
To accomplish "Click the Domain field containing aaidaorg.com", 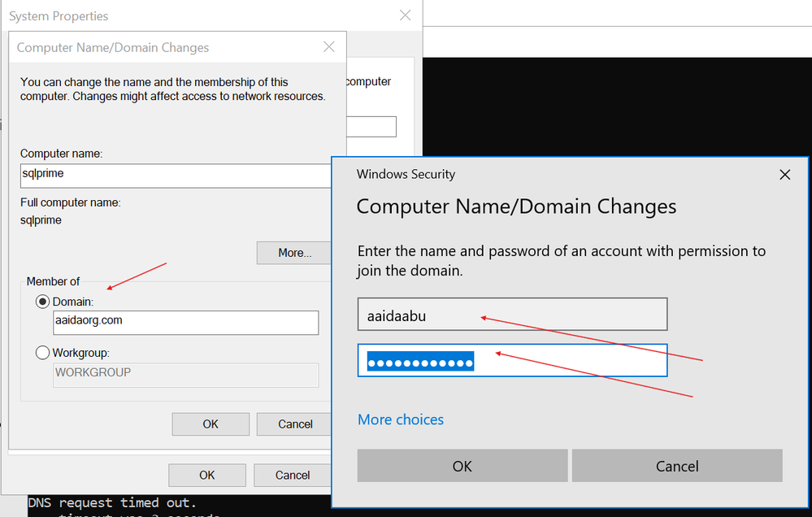I will (x=186, y=322).
